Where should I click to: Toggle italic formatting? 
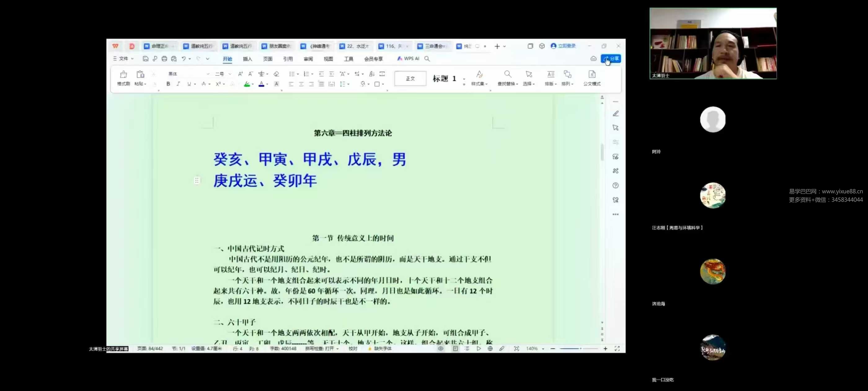tap(178, 84)
